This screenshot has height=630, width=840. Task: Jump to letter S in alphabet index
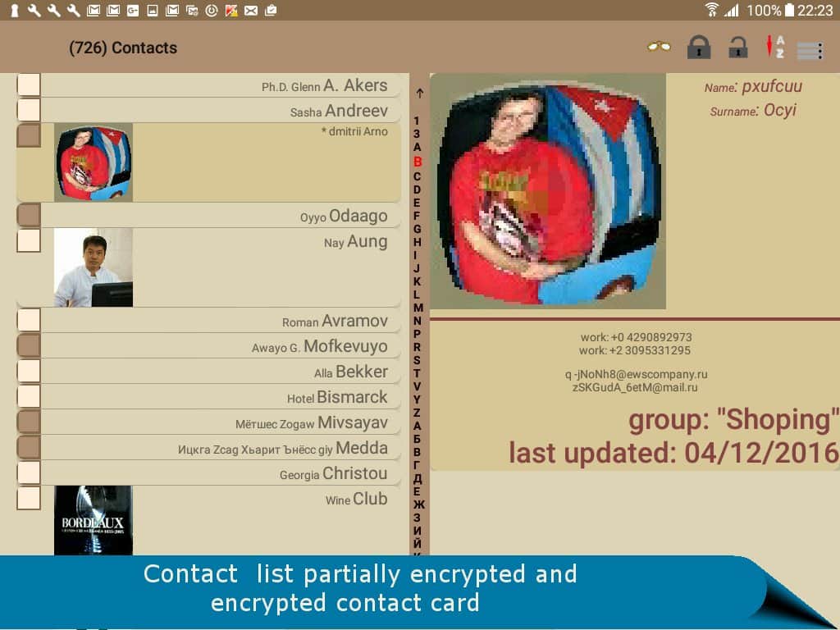pos(418,359)
